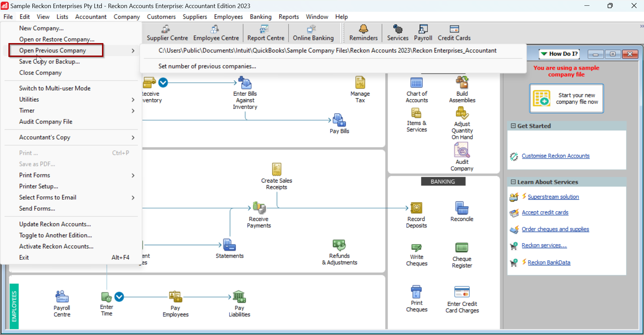Expand the Timer submenu
The height and width of the screenshot is (335, 644).
(x=71, y=110)
